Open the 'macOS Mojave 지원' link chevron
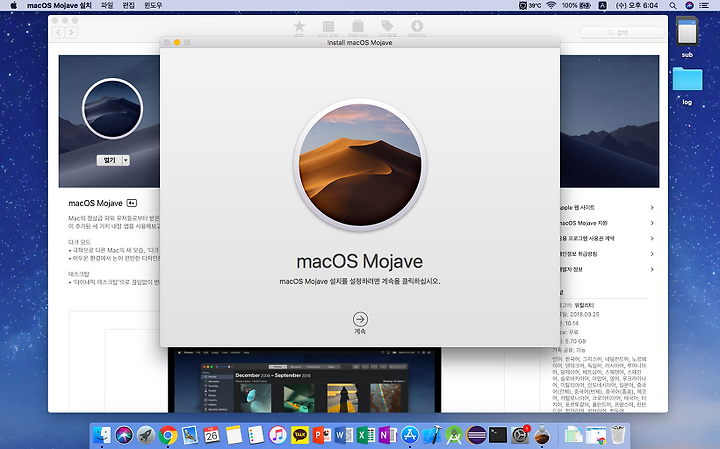The image size is (720, 449). (652, 223)
